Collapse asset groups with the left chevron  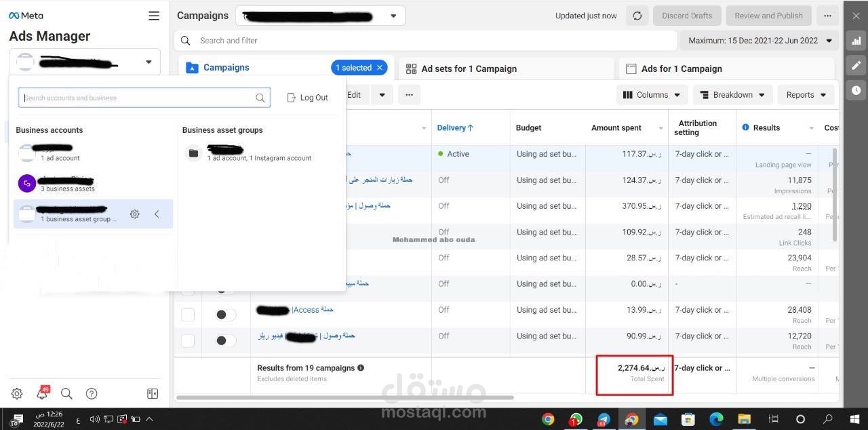coord(157,214)
